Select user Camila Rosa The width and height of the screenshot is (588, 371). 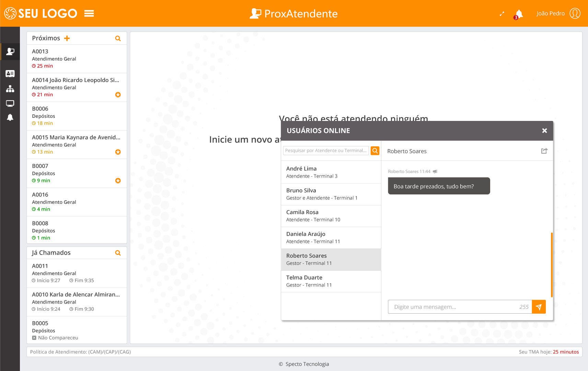coord(331,216)
